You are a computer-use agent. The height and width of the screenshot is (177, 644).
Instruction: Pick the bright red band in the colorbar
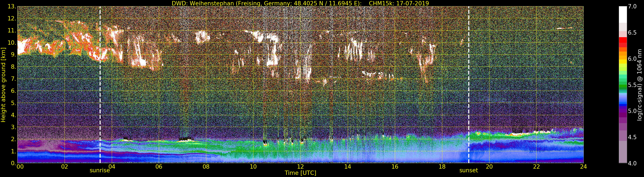point(623,40)
